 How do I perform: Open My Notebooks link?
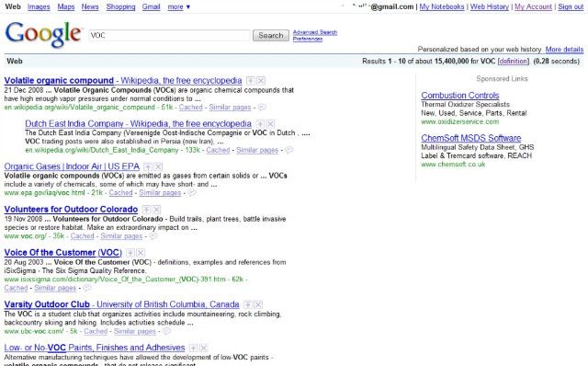click(x=442, y=6)
